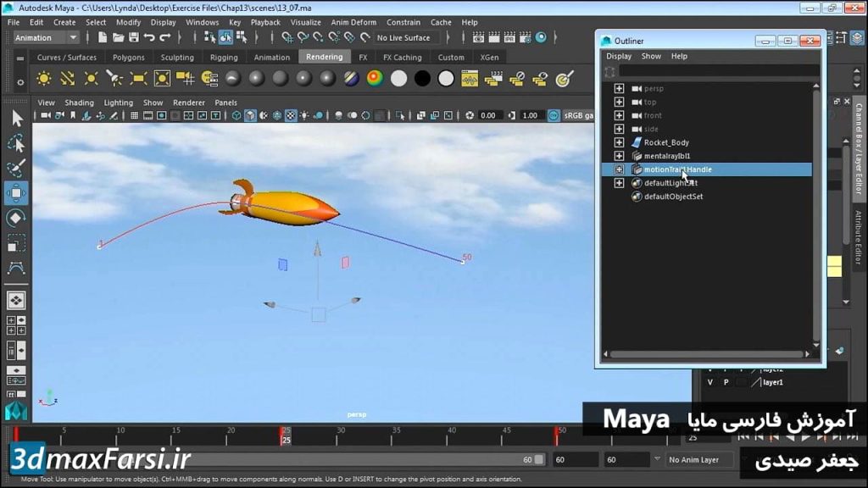Select the Move tool in the toolbox
The height and width of the screenshot is (488, 868).
pos(16,193)
